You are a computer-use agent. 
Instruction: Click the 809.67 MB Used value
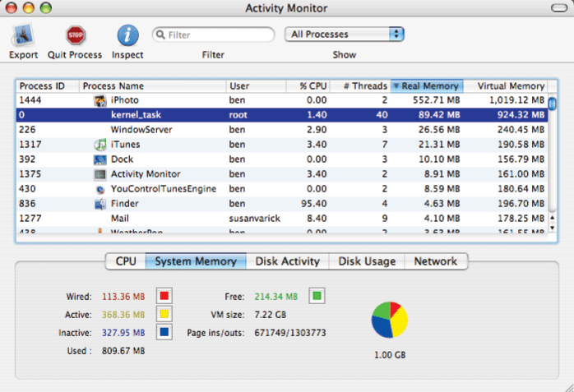click(x=123, y=351)
